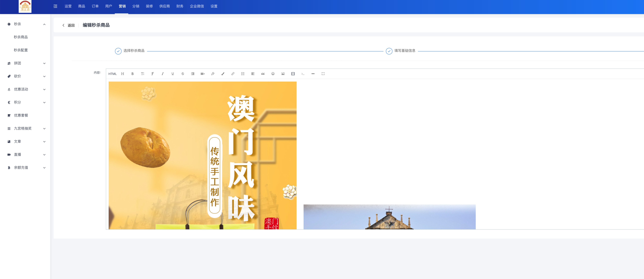Insert an image into the content
Image resolution: width=644 pixels, height=279 pixels.
(283, 74)
